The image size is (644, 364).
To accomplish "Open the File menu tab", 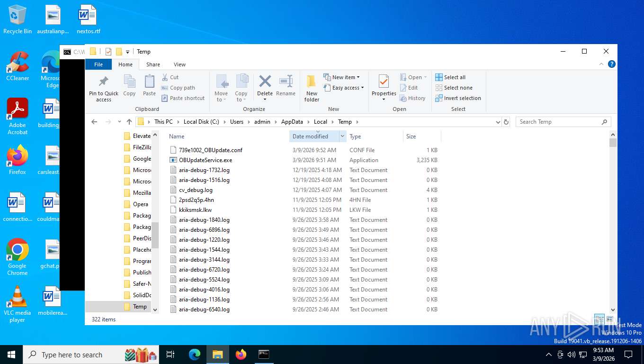I will click(x=98, y=64).
